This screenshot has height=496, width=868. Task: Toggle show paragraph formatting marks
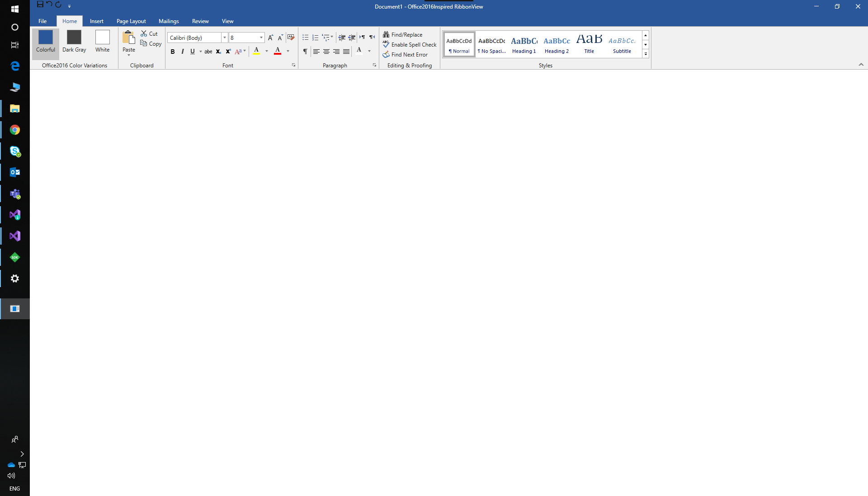305,52
